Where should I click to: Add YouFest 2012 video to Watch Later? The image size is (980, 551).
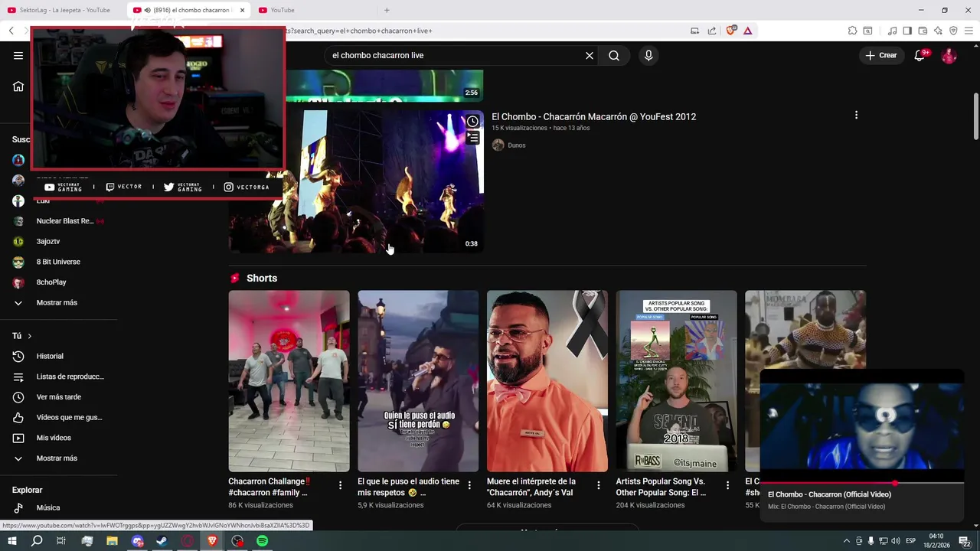pyautogui.click(x=473, y=121)
